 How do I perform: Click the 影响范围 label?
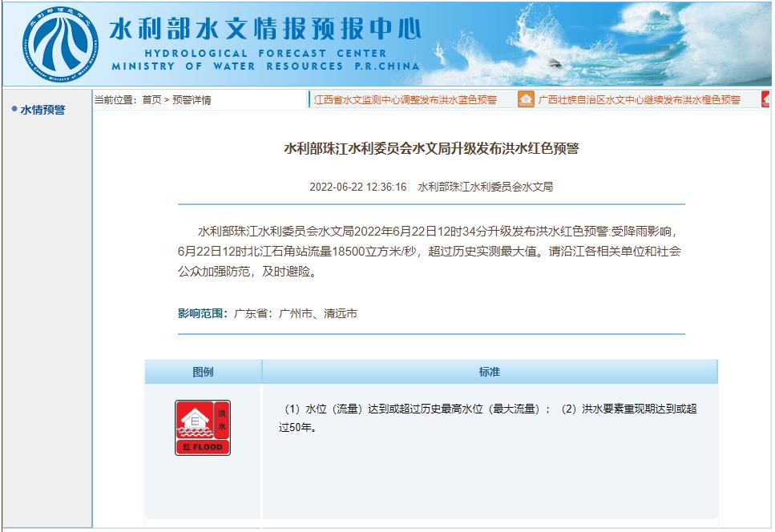pyautogui.click(x=203, y=313)
